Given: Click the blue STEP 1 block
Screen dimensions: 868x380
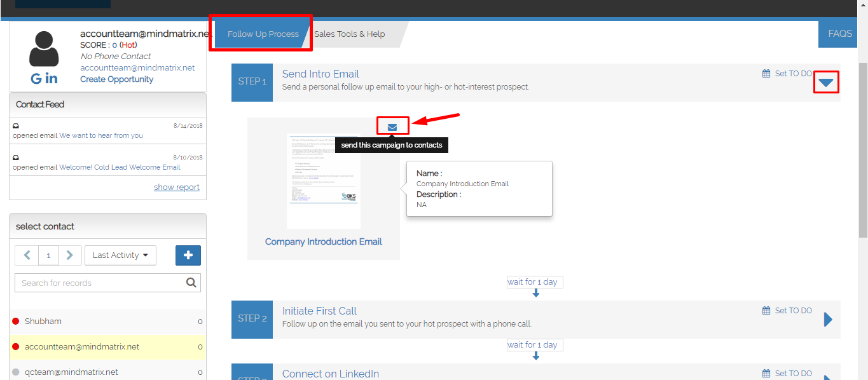Looking at the screenshot, I should 252,82.
